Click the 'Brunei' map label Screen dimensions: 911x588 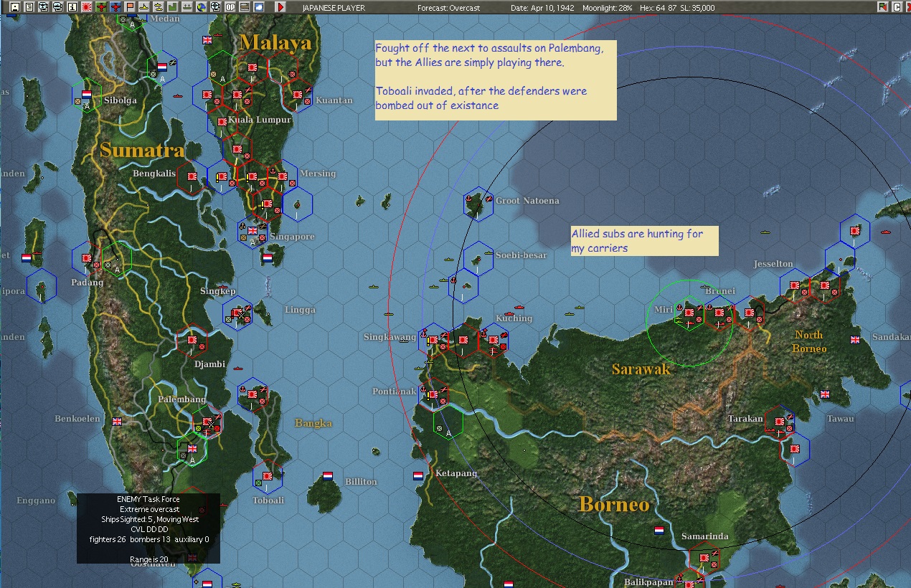tap(720, 291)
